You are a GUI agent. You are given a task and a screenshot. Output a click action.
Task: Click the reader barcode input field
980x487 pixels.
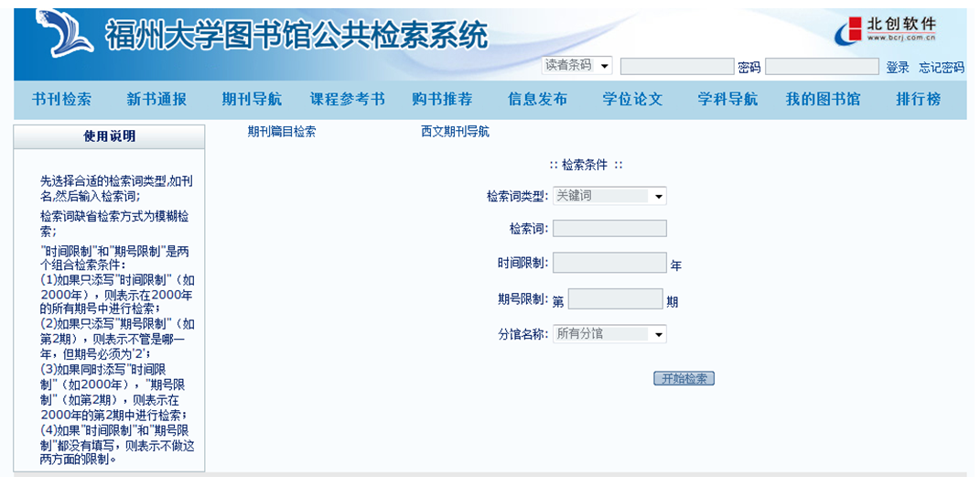pyautogui.click(x=677, y=66)
